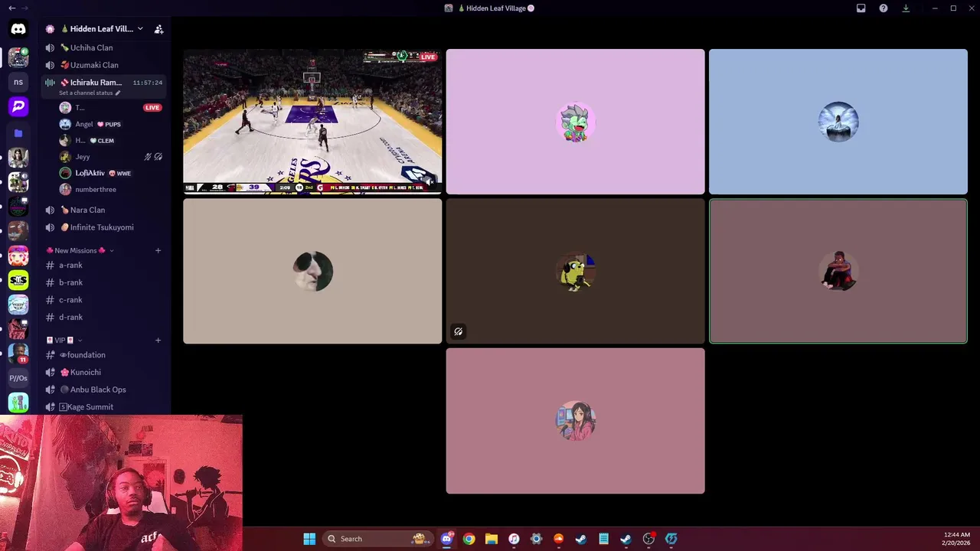The height and width of the screenshot is (551, 980).
Task: Open the a-rank text channel
Action: click(102, 266)
